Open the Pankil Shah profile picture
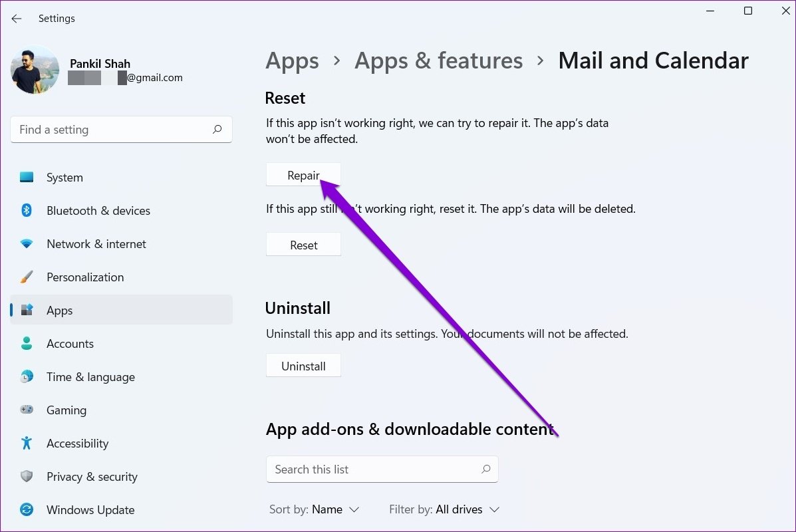 pos(35,70)
